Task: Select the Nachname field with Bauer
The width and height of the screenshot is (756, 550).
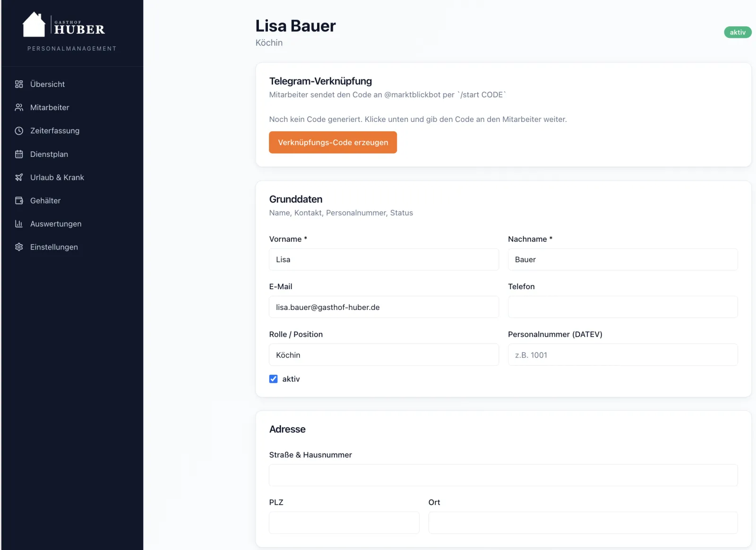Action: point(623,259)
